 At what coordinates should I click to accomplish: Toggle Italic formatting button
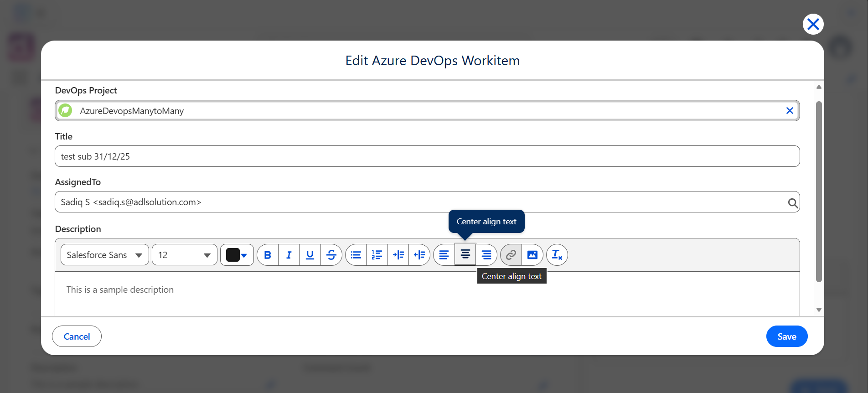[289, 255]
